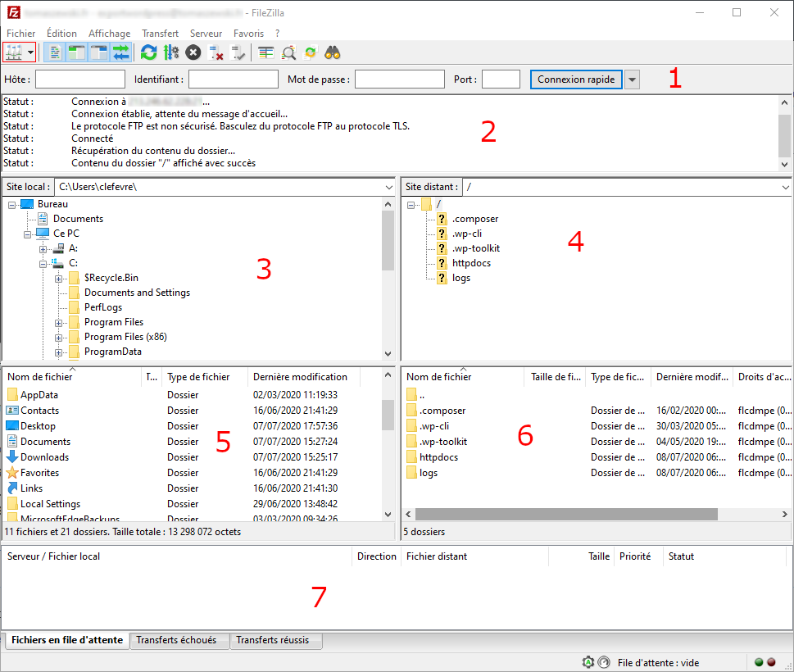Expand the ProgramData folder node
Viewport: 794px width, 672px height.
(59, 352)
